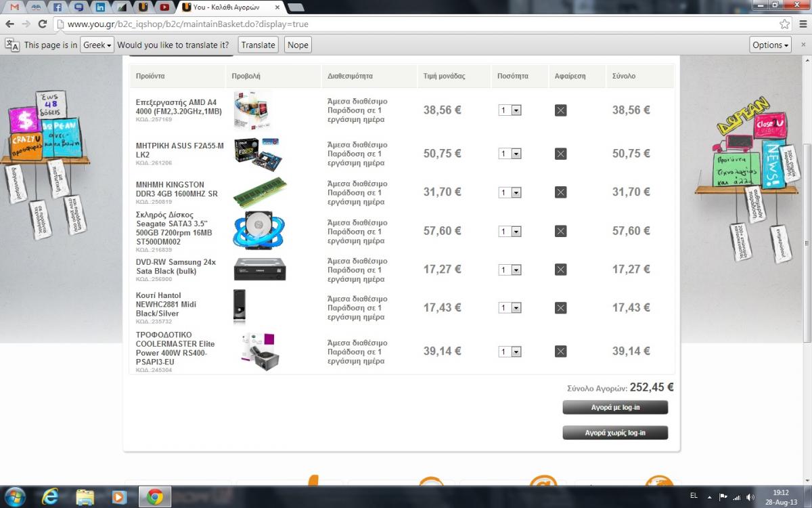Remove the ASUS F2A55-M LK2 motherboard item

click(x=560, y=154)
